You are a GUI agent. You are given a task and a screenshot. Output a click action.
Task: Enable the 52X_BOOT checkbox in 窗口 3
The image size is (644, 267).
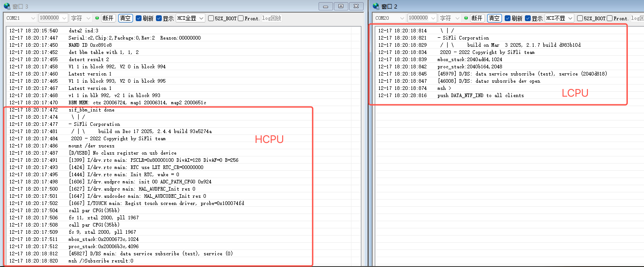click(210, 18)
